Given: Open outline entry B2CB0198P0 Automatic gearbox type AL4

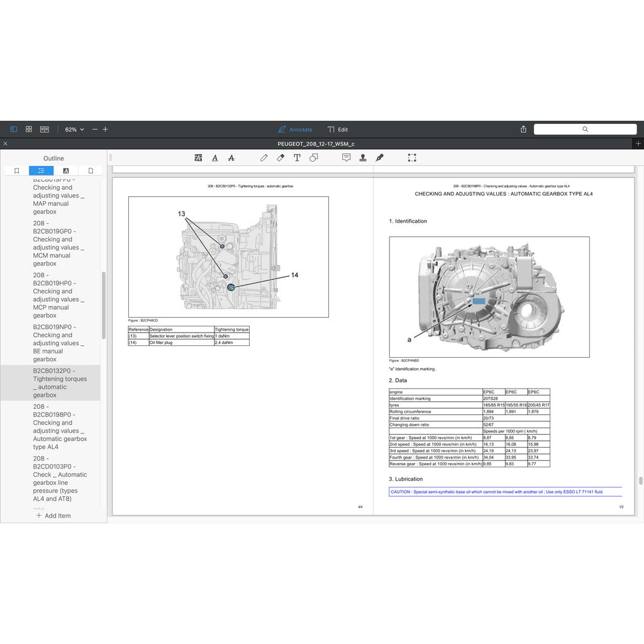Looking at the screenshot, I should pyautogui.click(x=60, y=427).
